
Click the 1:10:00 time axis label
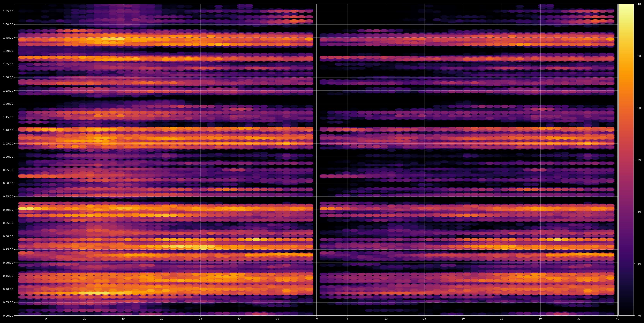point(8,130)
